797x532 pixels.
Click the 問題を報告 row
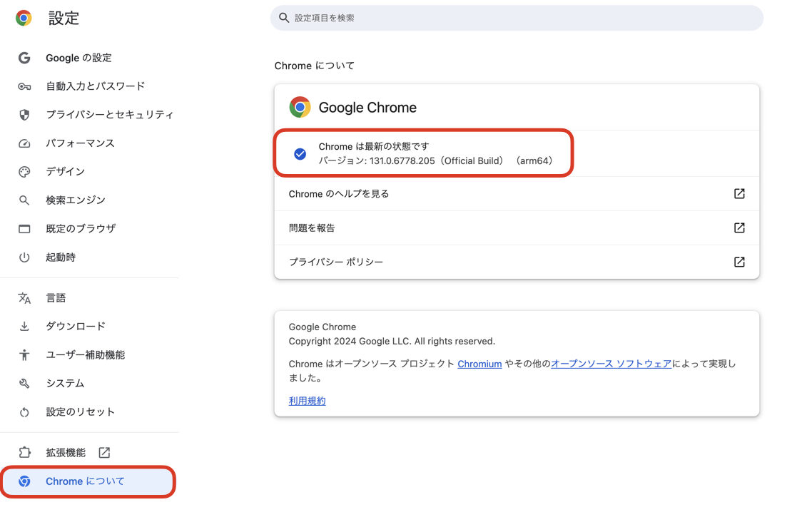(517, 227)
